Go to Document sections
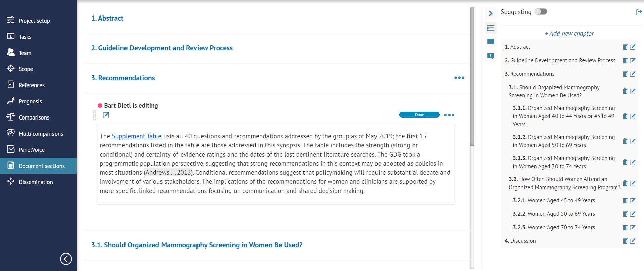The height and width of the screenshot is (271, 644). (41, 166)
